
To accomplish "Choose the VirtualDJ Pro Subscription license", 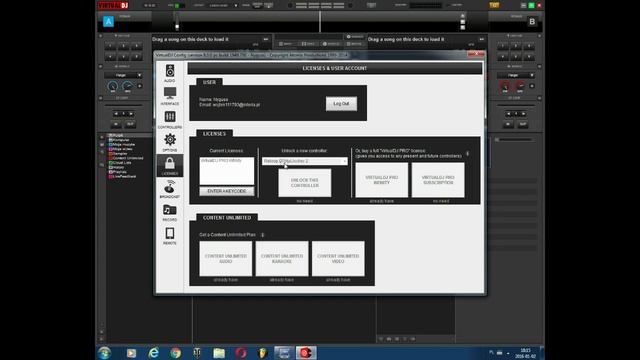I will coord(438,180).
